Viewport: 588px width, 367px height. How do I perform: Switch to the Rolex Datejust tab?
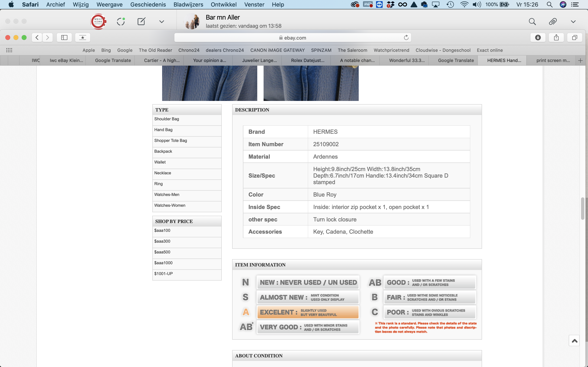[x=307, y=60]
